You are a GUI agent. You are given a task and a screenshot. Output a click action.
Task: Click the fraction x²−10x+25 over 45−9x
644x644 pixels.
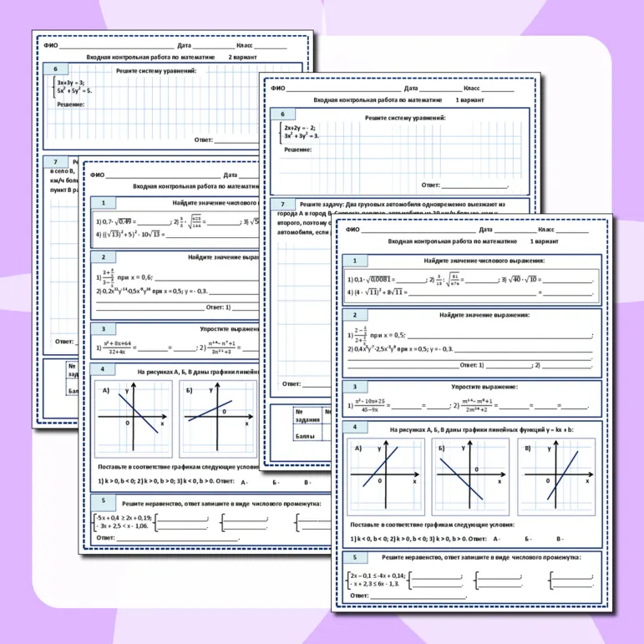coord(370,405)
